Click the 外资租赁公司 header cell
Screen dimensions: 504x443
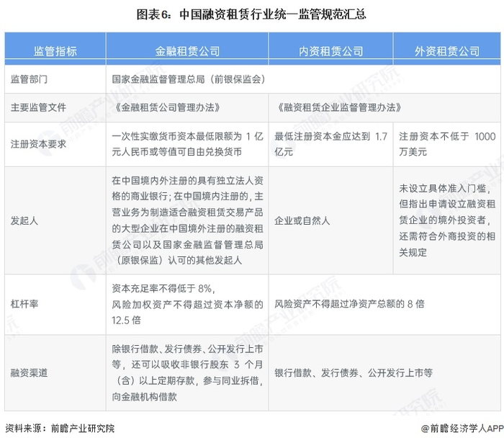[447, 51]
